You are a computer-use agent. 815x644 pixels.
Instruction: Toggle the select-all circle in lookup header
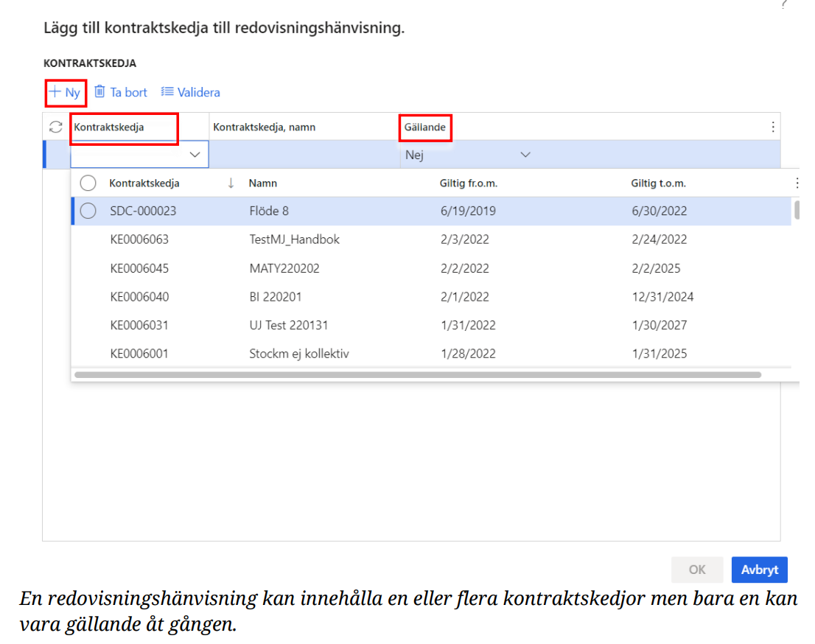pyautogui.click(x=88, y=183)
